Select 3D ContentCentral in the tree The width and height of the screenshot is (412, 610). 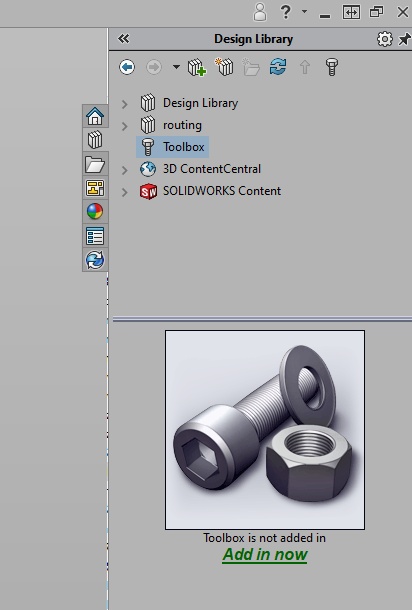click(x=200, y=169)
